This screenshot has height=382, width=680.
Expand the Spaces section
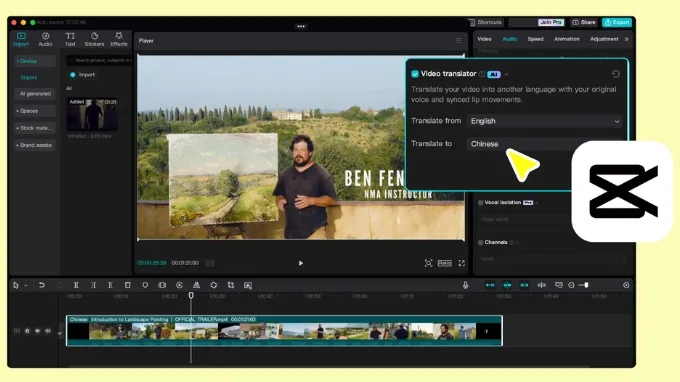[35, 111]
